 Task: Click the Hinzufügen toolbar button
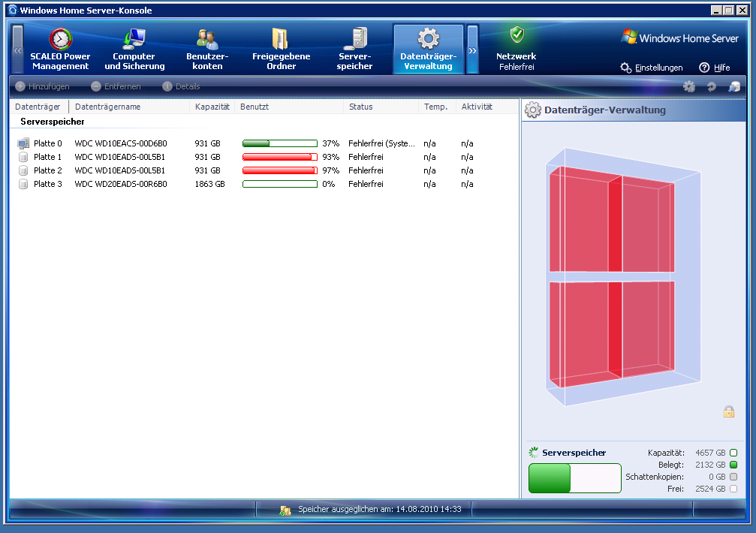(43, 86)
